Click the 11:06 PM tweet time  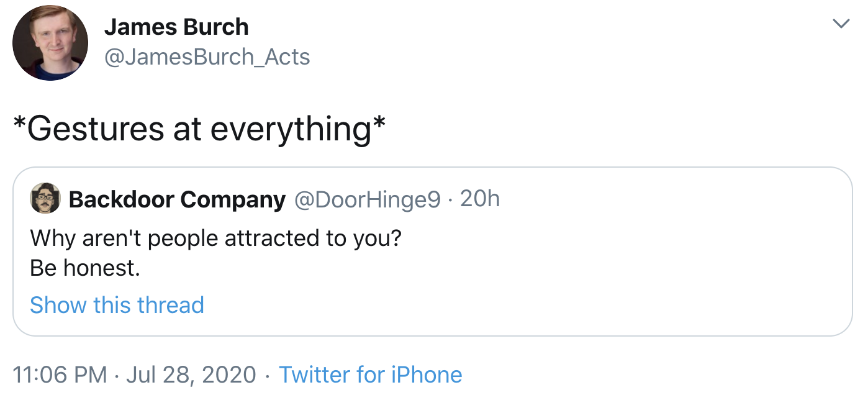(x=60, y=375)
